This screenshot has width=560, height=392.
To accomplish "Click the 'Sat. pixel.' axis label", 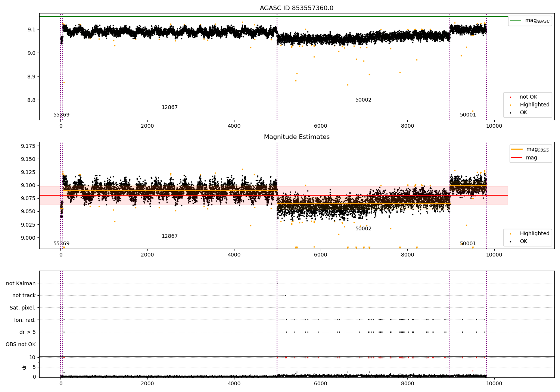I will coord(23,308).
